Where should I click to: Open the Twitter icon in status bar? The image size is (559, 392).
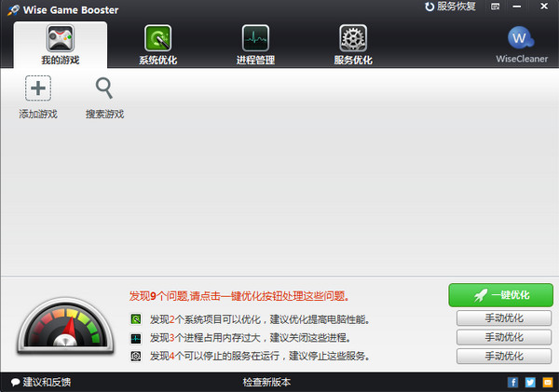coord(530,382)
